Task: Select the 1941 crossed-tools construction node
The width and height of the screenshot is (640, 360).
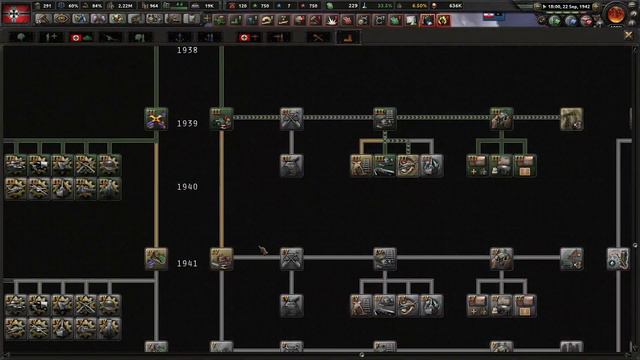Action: tap(292, 259)
